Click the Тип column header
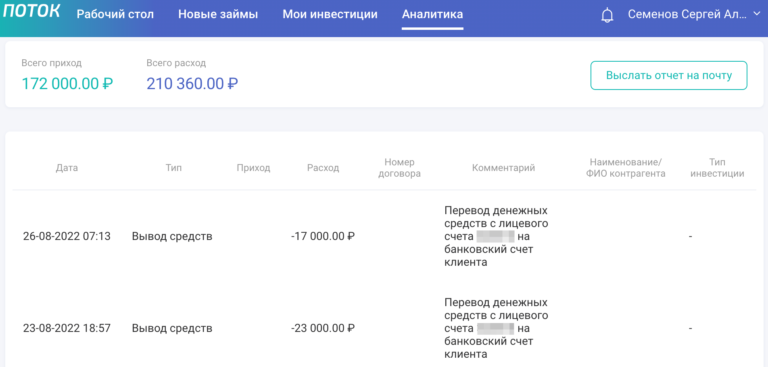The image size is (768, 367). pyautogui.click(x=174, y=168)
